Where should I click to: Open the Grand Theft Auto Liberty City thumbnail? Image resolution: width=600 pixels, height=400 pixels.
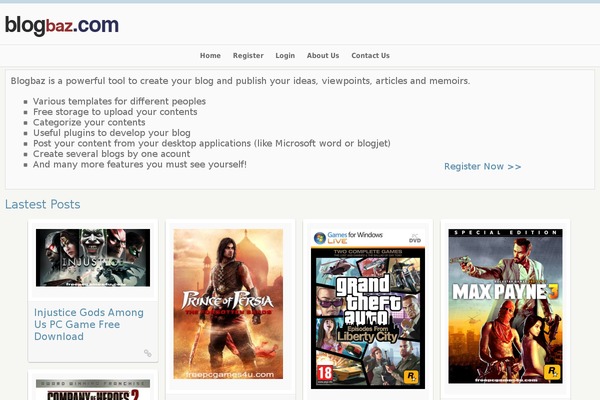(x=368, y=309)
